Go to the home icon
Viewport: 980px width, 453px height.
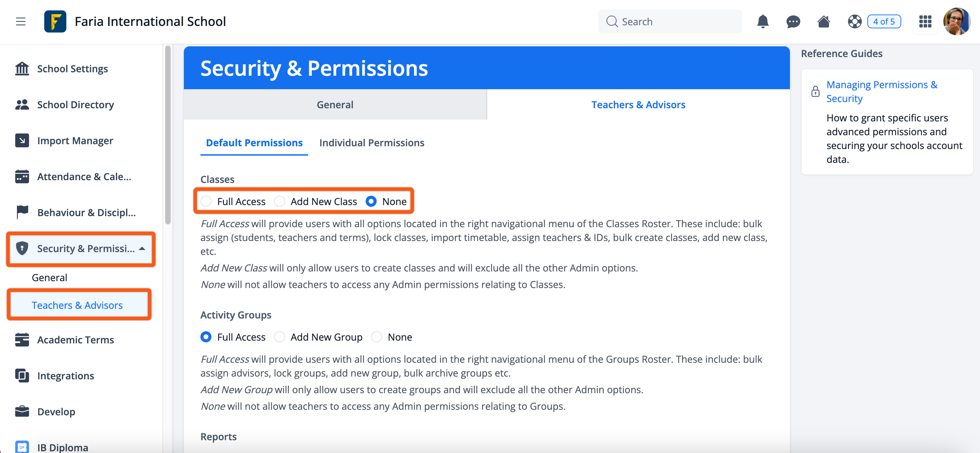(x=823, y=22)
